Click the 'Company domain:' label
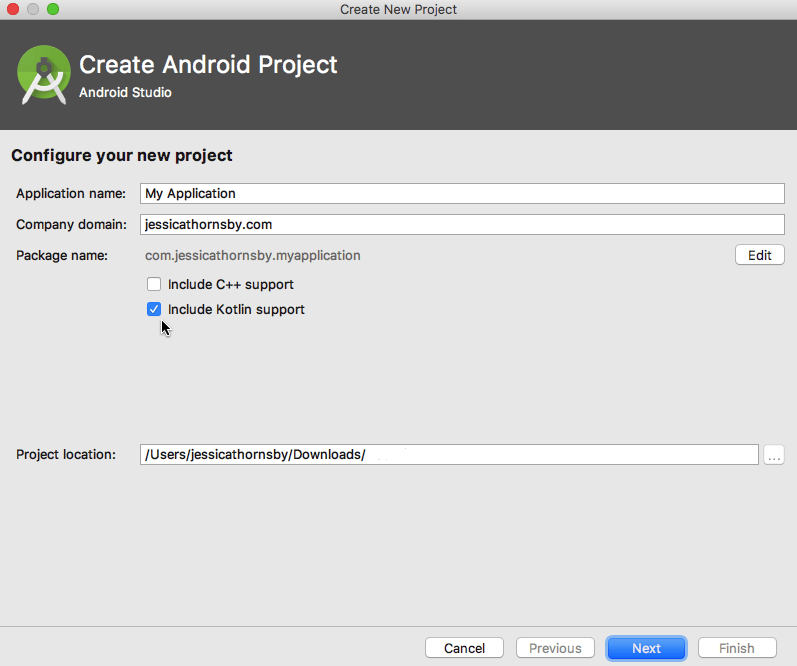Image resolution: width=797 pixels, height=666 pixels. (x=71, y=224)
